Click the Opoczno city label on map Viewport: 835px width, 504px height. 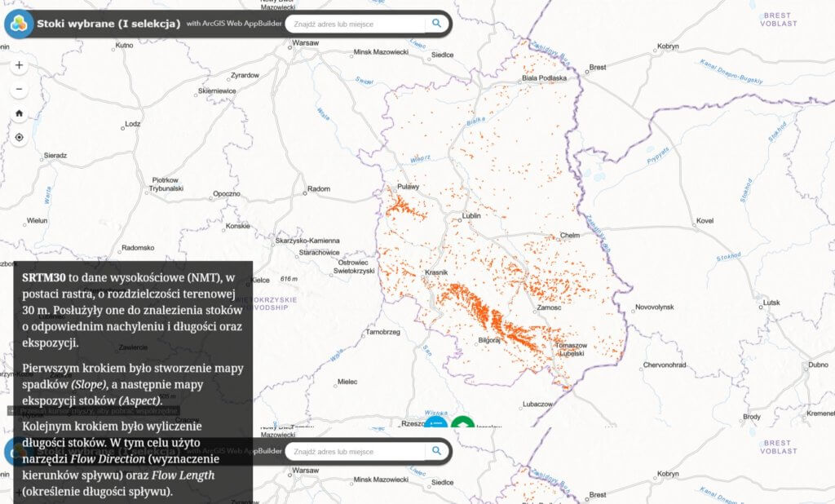coord(227,193)
